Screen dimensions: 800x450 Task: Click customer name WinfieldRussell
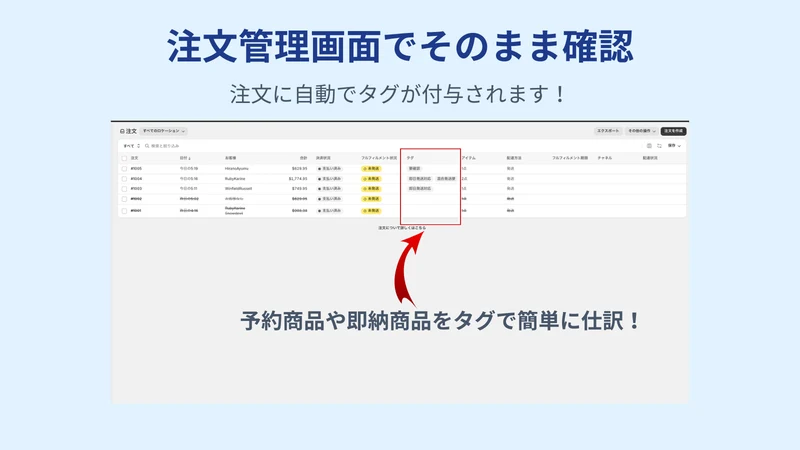[x=238, y=189]
